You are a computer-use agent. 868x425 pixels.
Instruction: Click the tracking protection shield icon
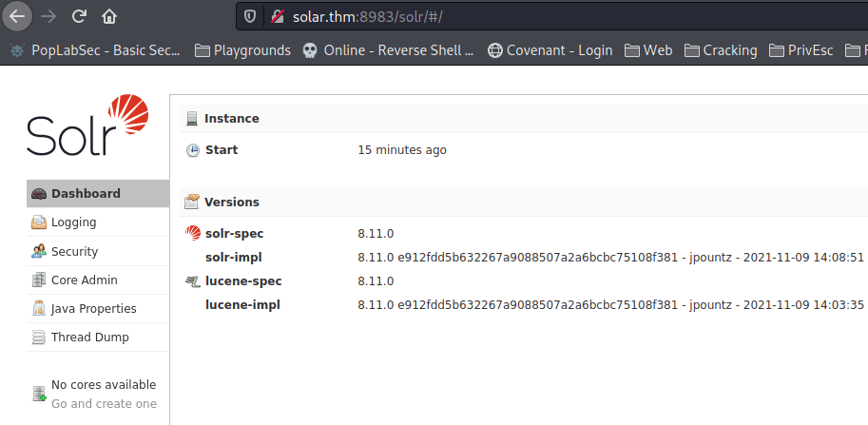pyautogui.click(x=250, y=16)
